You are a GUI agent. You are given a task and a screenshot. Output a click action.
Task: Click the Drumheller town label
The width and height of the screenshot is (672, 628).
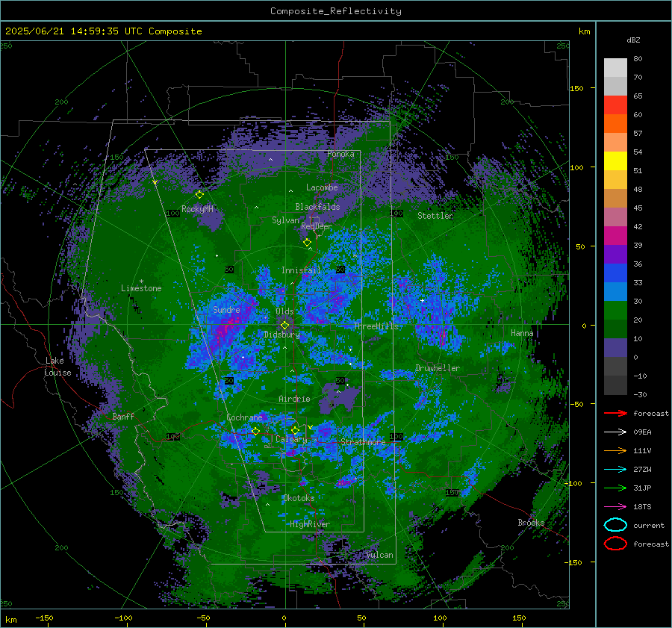coord(438,368)
